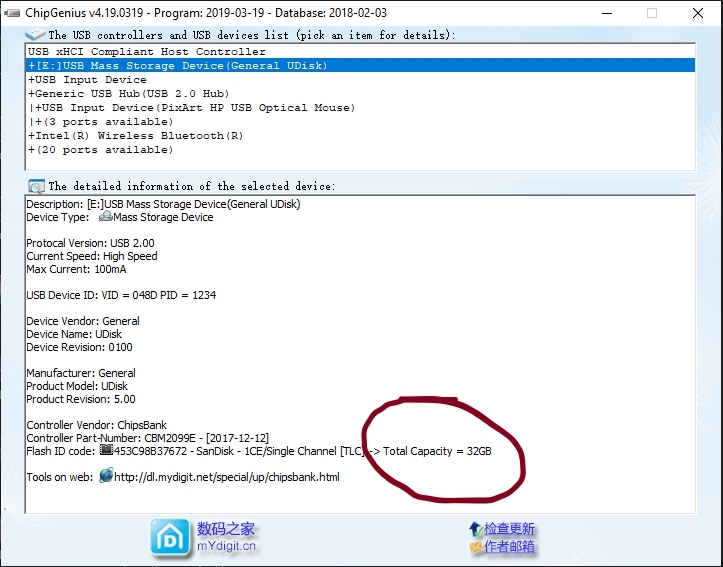Select USB xHCI Compliant Host Controller row

click(360, 52)
